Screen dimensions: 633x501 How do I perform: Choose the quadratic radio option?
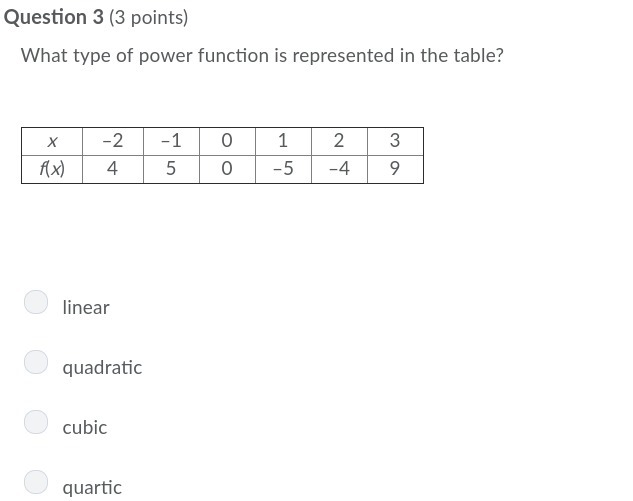[36, 362]
